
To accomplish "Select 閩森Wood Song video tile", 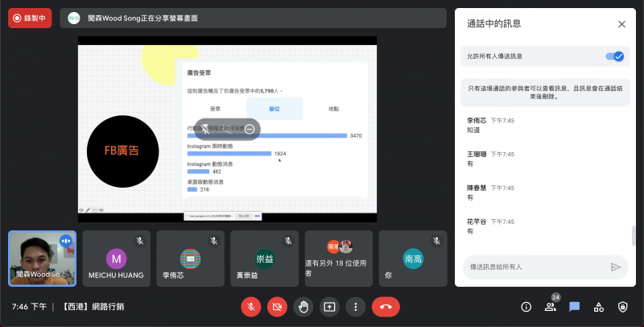I will coord(43,259).
